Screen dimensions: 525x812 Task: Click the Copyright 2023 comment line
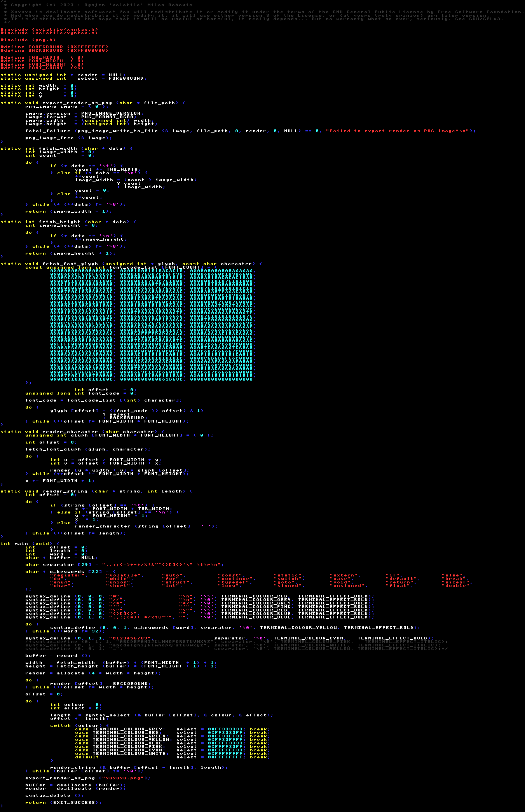click(x=98, y=5)
